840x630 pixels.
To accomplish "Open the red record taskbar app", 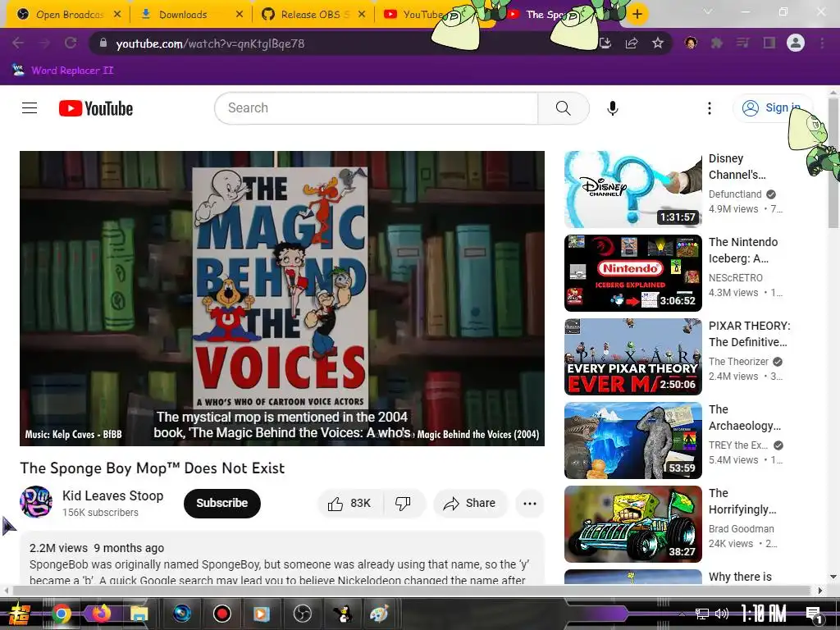I will [221, 614].
